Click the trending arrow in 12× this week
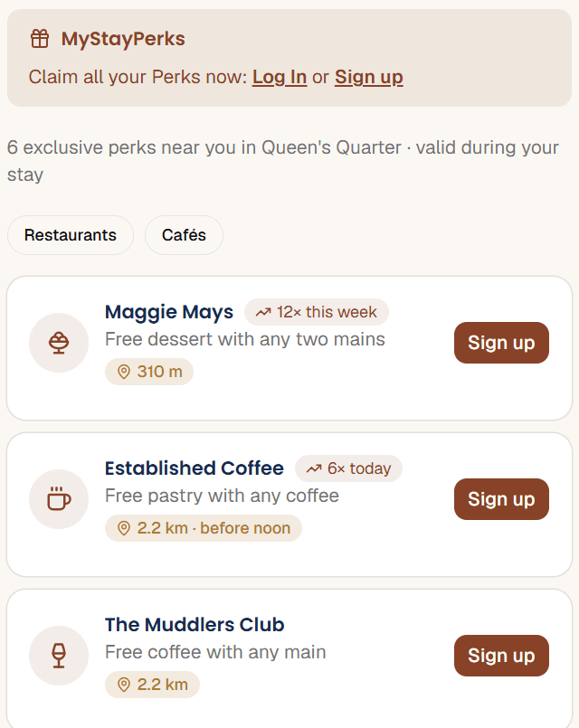This screenshot has width=579, height=728. pos(263,313)
